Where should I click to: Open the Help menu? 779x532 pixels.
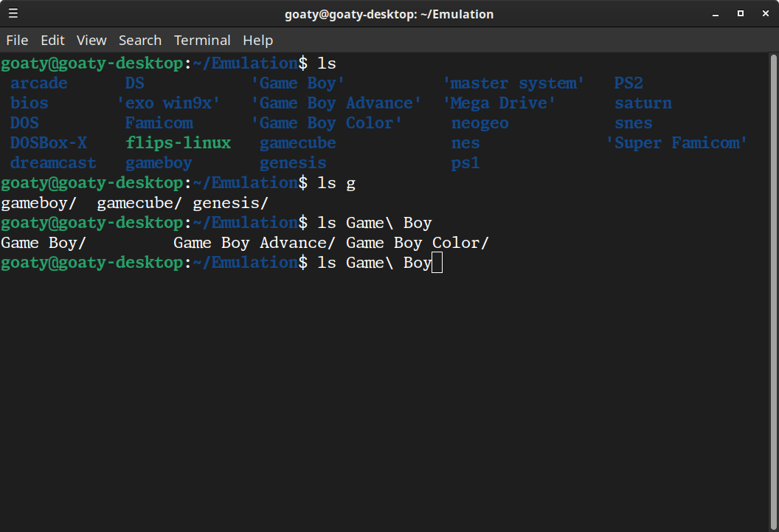(x=258, y=41)
